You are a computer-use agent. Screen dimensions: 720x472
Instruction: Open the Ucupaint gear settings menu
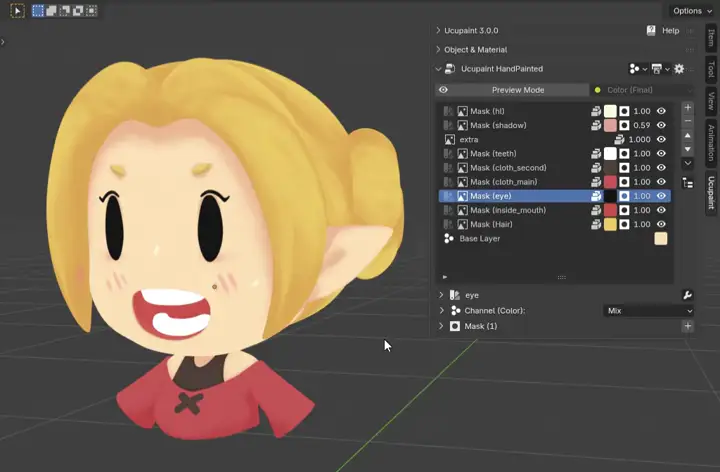coord(679,69)
